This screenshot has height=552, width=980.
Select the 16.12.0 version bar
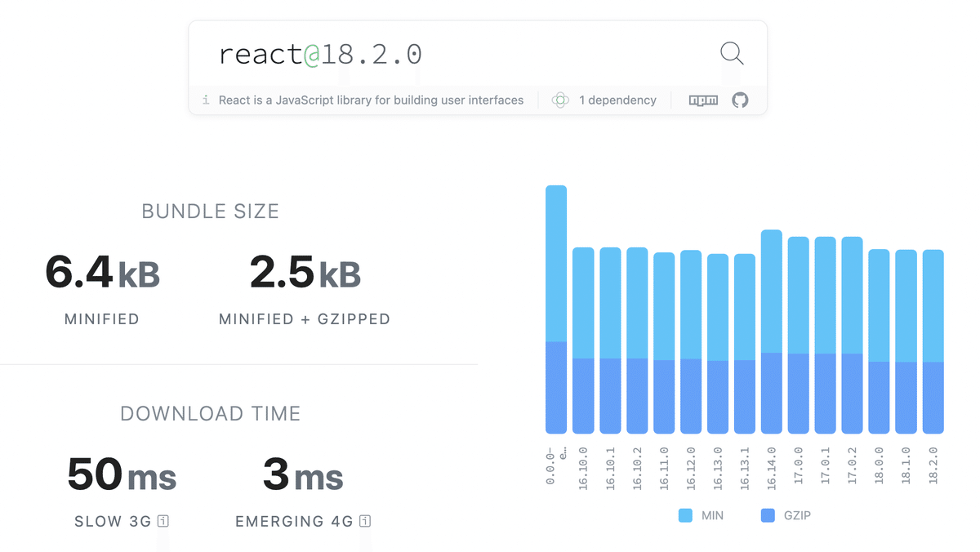(x=691, y=341)
